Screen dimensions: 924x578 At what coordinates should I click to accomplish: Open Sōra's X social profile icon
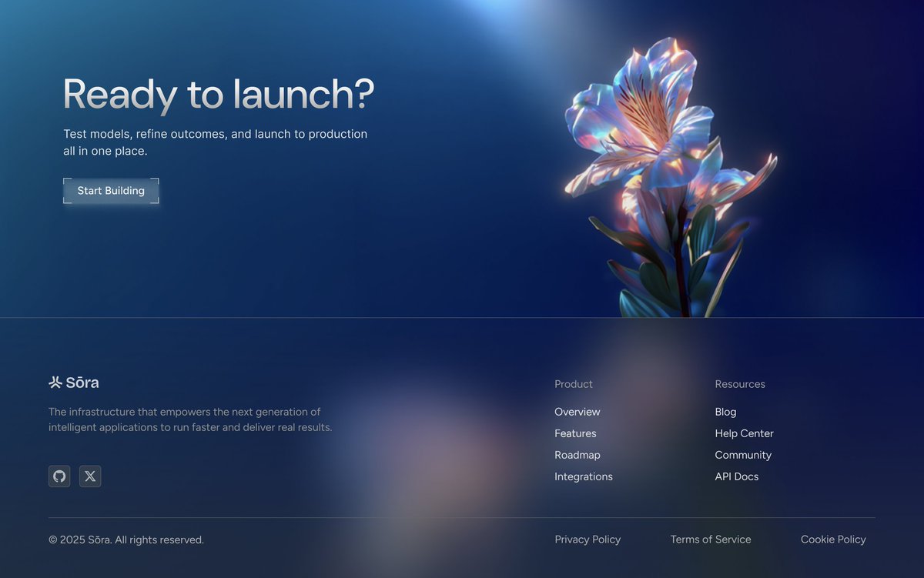click(90, 476)
